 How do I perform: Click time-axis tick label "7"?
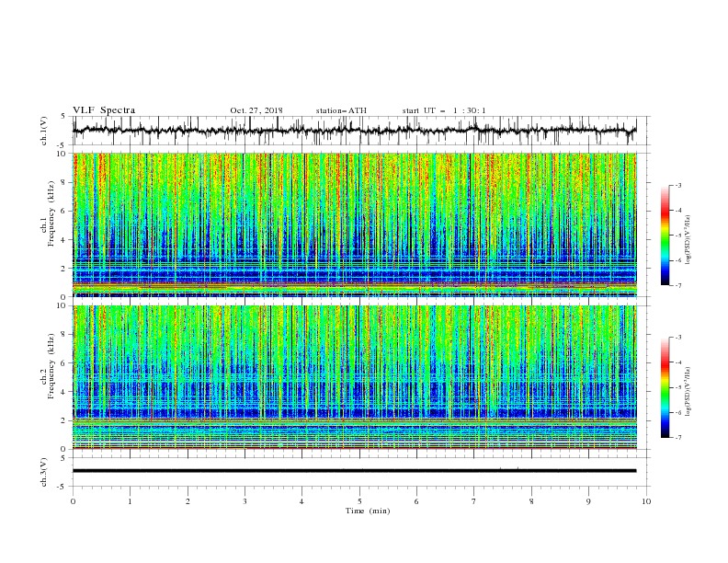tap(474, 501)
